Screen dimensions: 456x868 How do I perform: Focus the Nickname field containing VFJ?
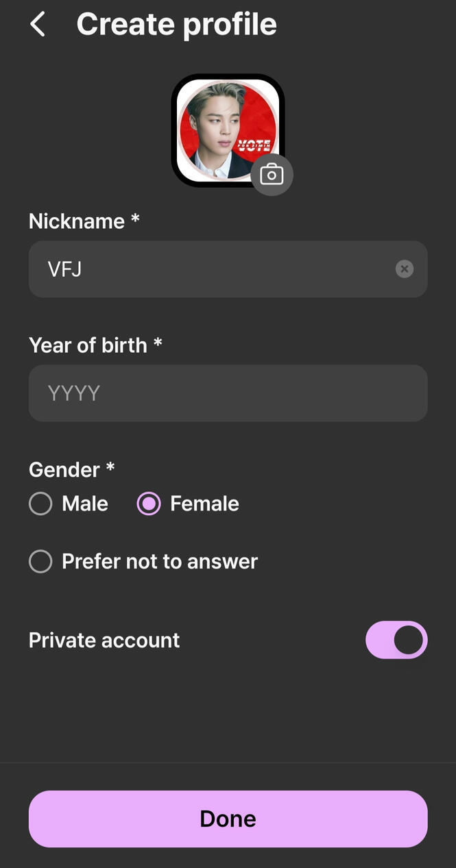pyautogui.click(x=206, y=269)
